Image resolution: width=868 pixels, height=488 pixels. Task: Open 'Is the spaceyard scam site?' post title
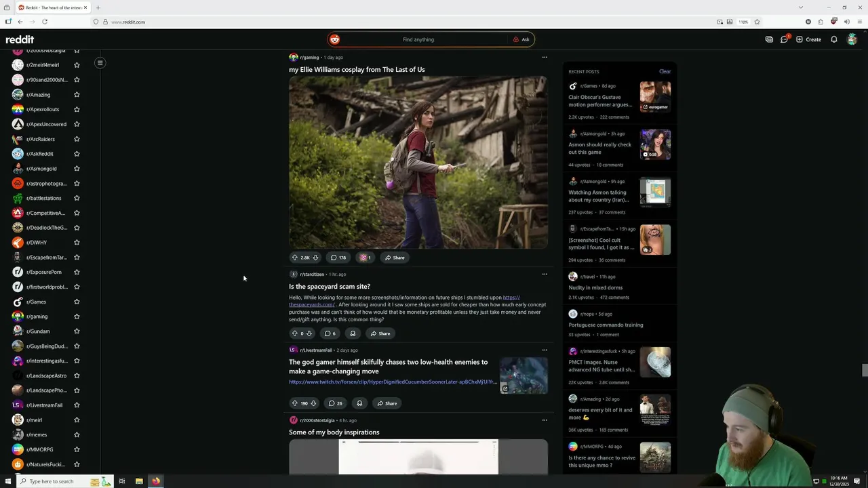(x=330, y=287)
